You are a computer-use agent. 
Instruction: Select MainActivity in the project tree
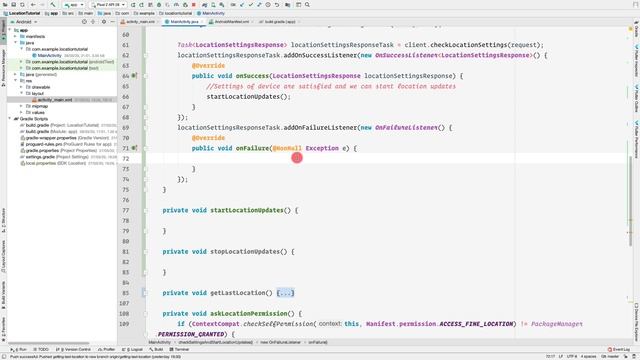coord(49,55)
